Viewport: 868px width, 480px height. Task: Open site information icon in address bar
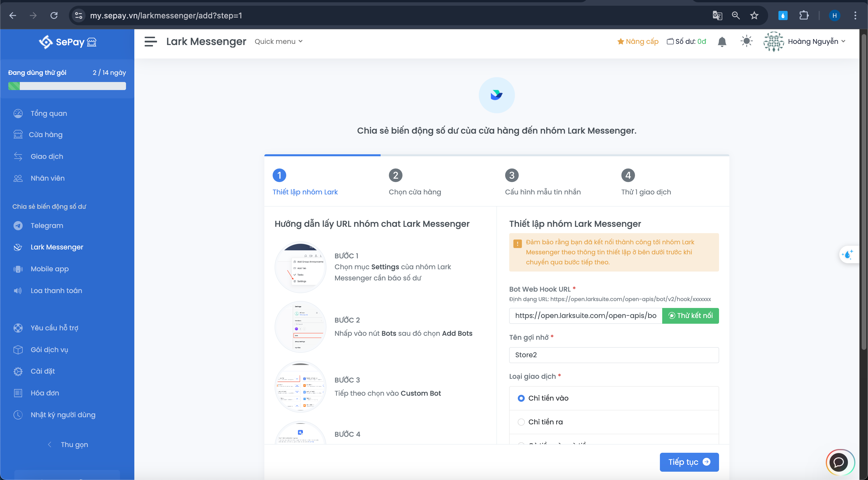[79, 15]
